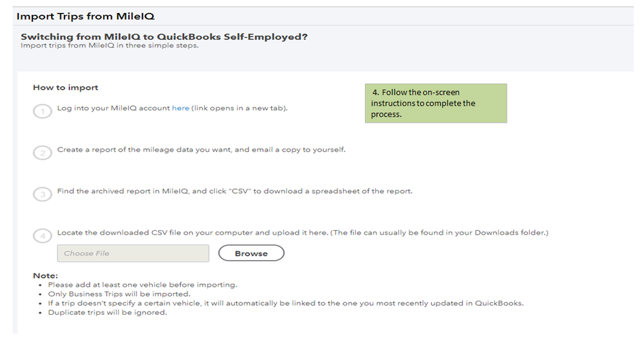Click the 'Log into your MileIQ account' text
Viewport: 644px width, 338px height.
click(113, 108)
